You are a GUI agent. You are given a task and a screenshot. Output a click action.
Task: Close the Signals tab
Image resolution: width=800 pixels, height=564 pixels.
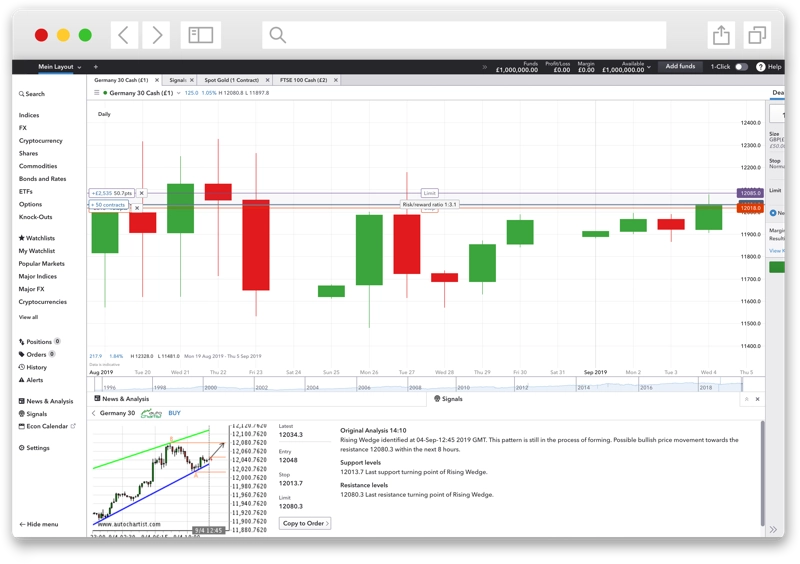tap(192, 80)
